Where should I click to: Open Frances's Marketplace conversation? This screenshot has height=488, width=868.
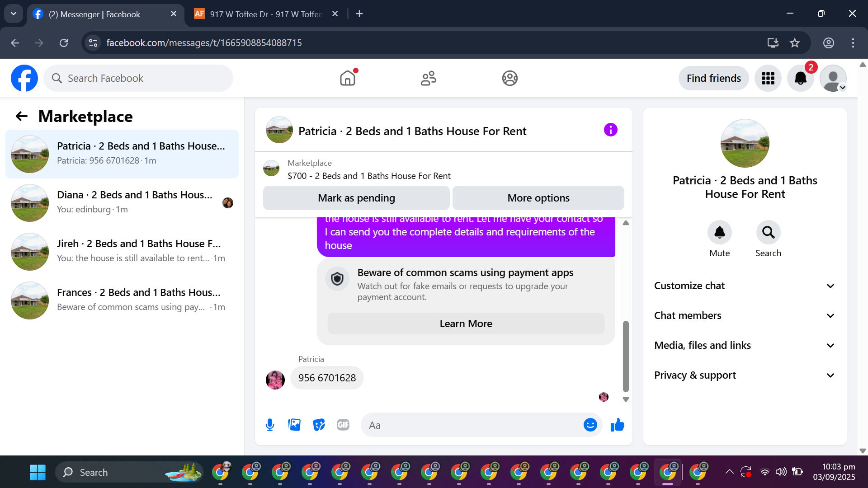122,300
